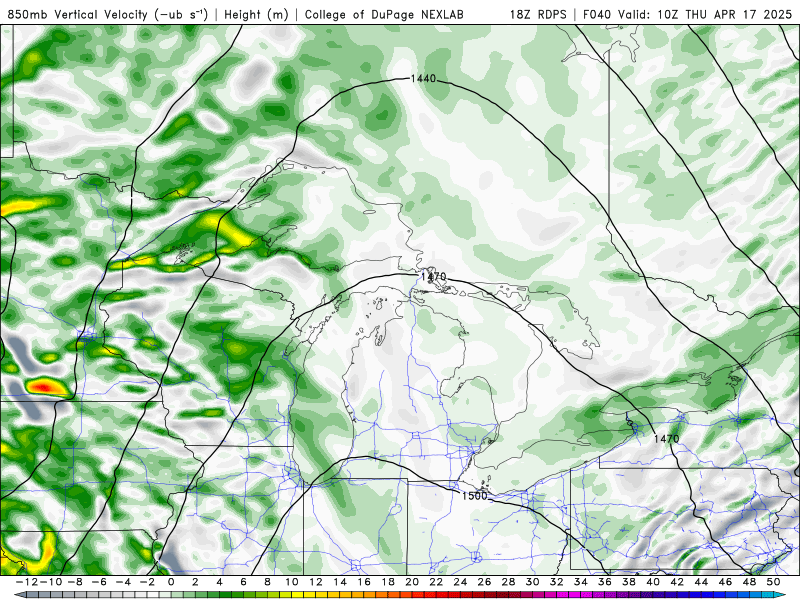800x600 pixels.
Task: Click the "-12" colorbar tick label
Action: pyautogui.click(x=27, y=582)
